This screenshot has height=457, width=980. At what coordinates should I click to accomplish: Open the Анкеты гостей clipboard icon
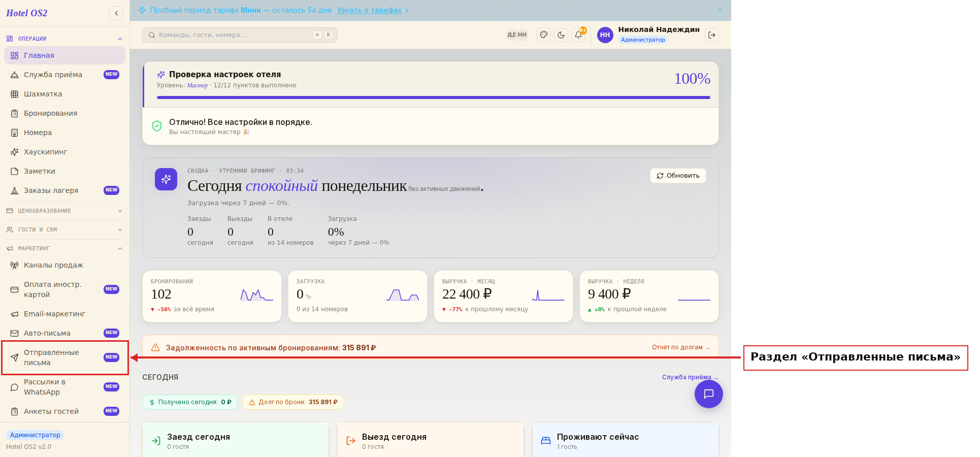click(x=14, y=411)
